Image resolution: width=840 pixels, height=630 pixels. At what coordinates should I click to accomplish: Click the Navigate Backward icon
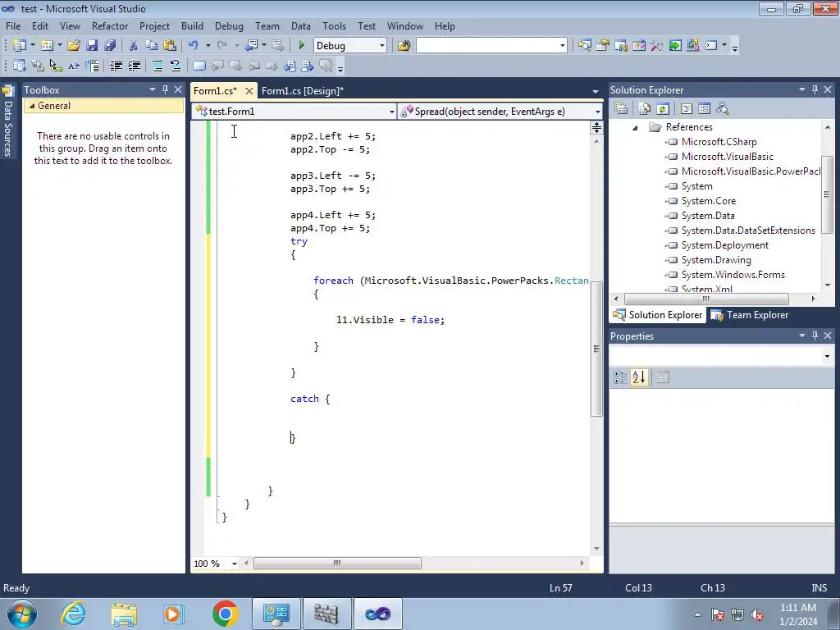(251, 46)
